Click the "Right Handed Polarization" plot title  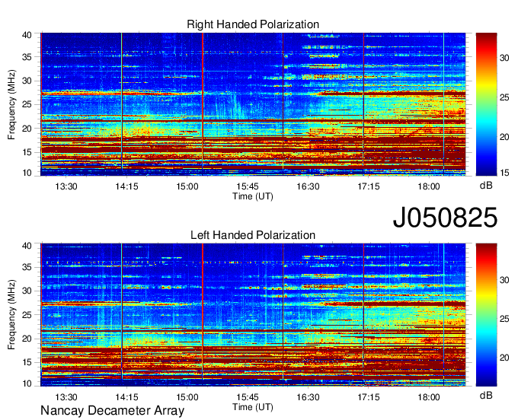253,24
